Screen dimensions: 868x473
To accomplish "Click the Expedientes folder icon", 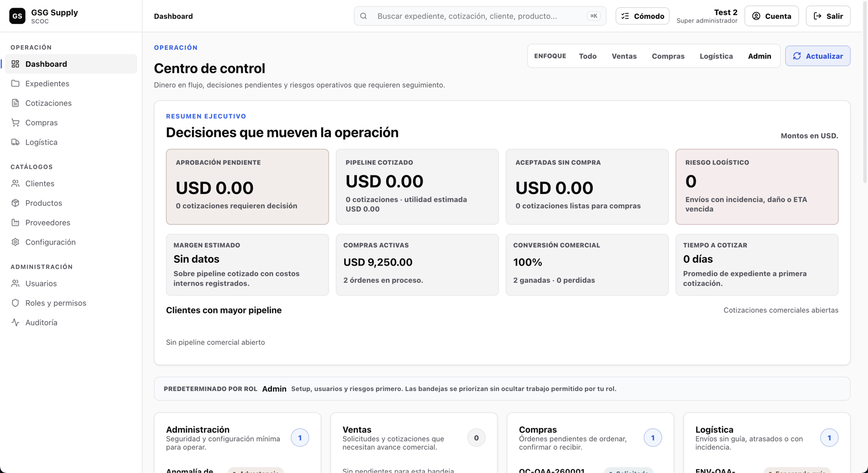I will (15, 84).
